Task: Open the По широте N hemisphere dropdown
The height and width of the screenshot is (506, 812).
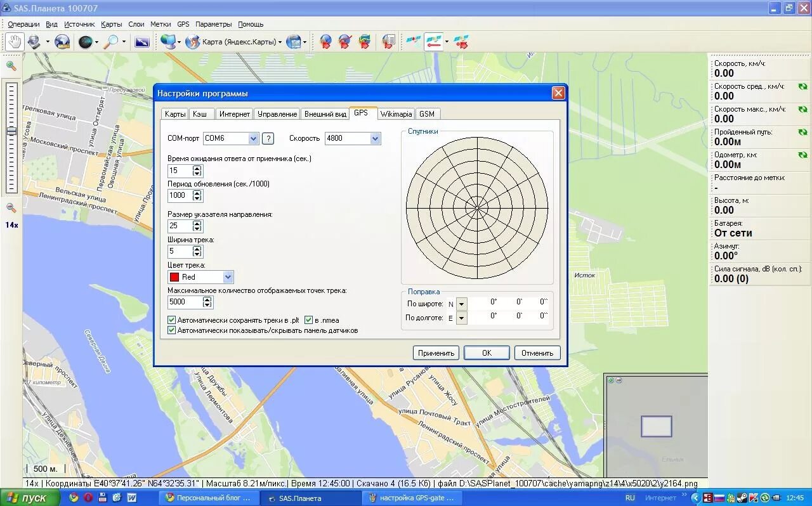Action: 461,304
